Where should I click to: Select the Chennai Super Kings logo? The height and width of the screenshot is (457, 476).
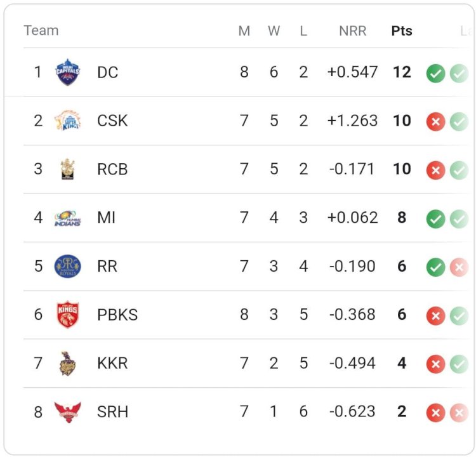point(68,120)
